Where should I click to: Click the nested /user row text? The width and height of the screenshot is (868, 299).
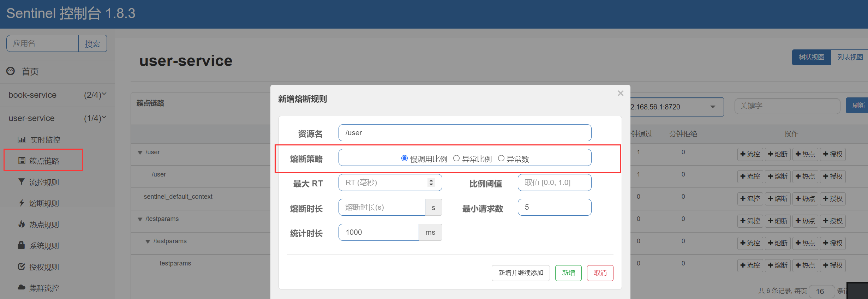[x=158, y=174]
